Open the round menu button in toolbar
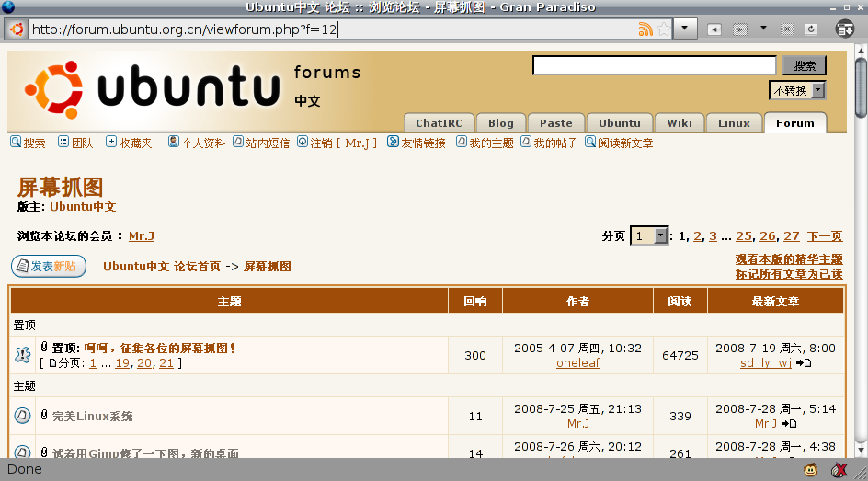868x481 pixels. (845, 29)
